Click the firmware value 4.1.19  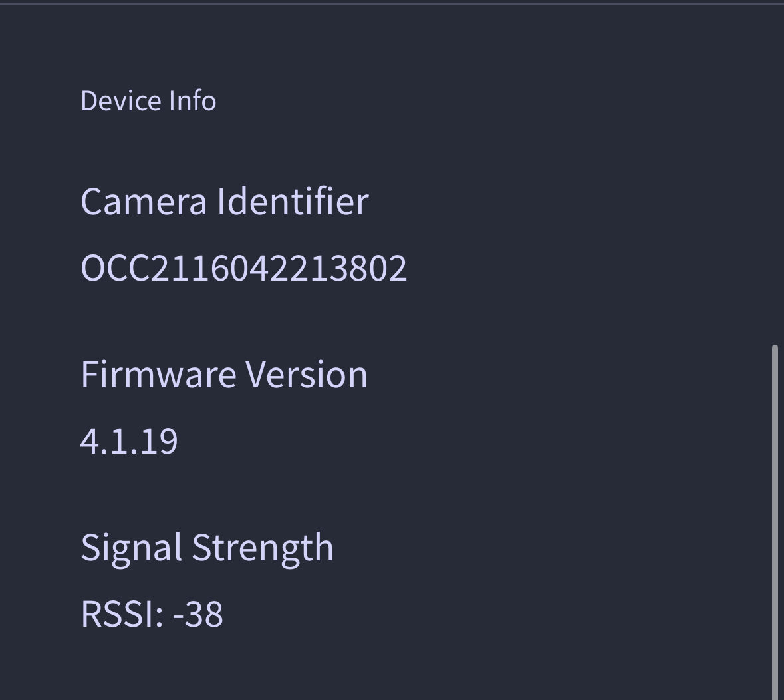coord(129,440)
